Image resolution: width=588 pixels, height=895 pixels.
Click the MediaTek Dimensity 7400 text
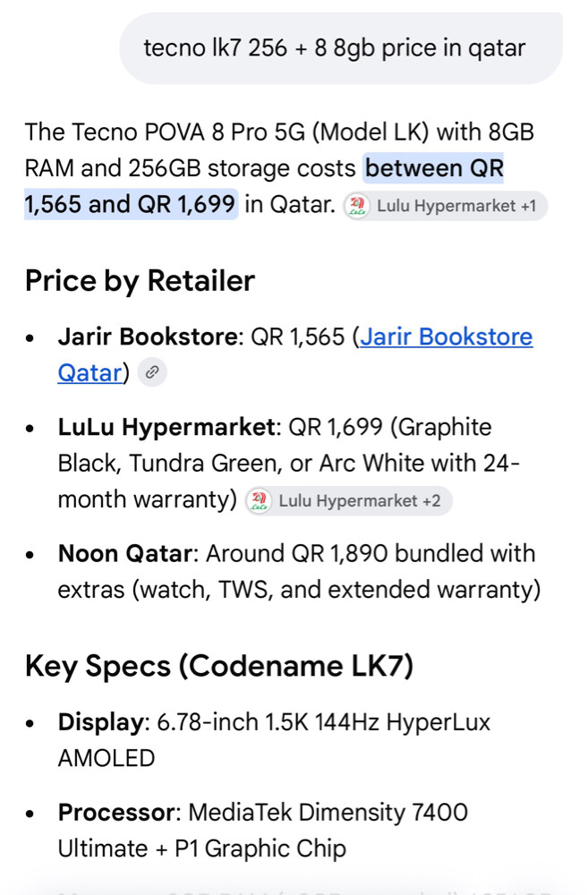click(328, 813)
